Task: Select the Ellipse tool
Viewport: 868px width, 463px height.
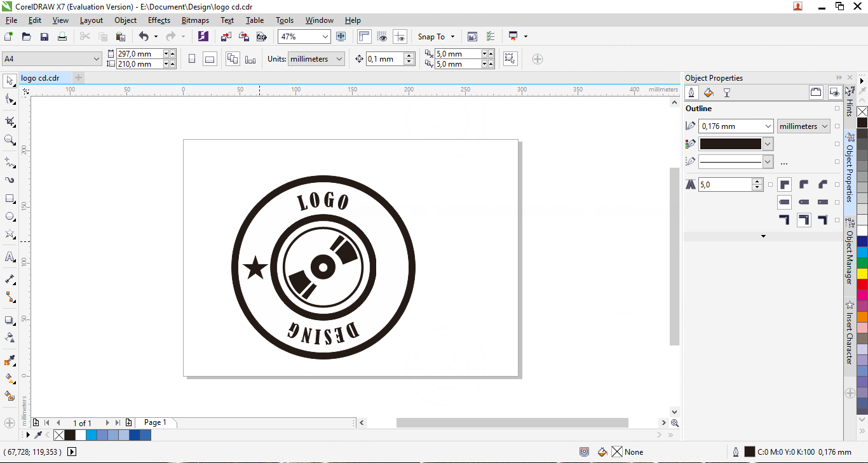Action: [x=10, y=217]
